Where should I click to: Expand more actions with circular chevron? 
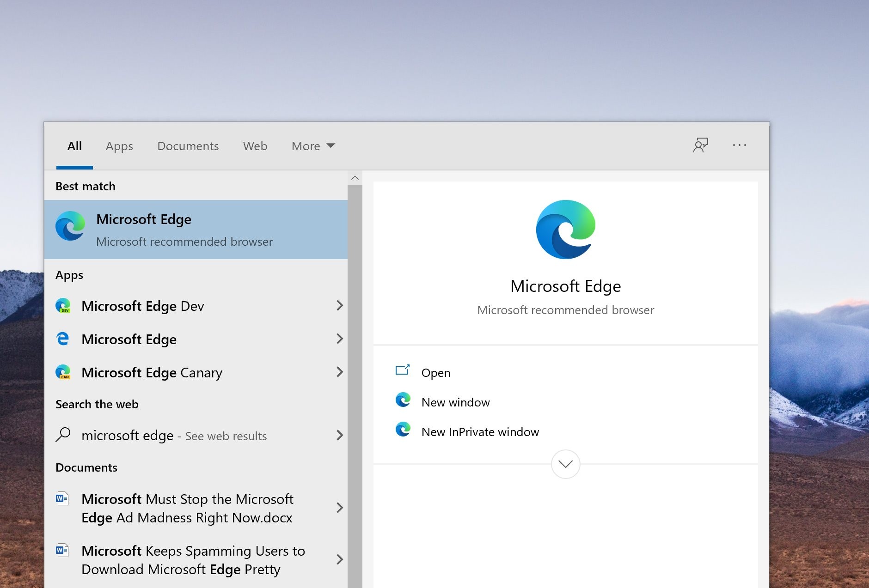[x=565, y=464]
